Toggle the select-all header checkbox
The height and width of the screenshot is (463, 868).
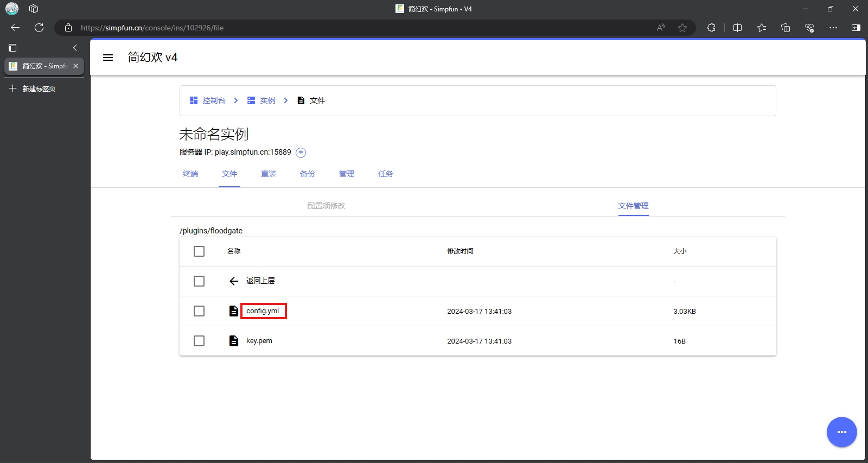point(199,251)
